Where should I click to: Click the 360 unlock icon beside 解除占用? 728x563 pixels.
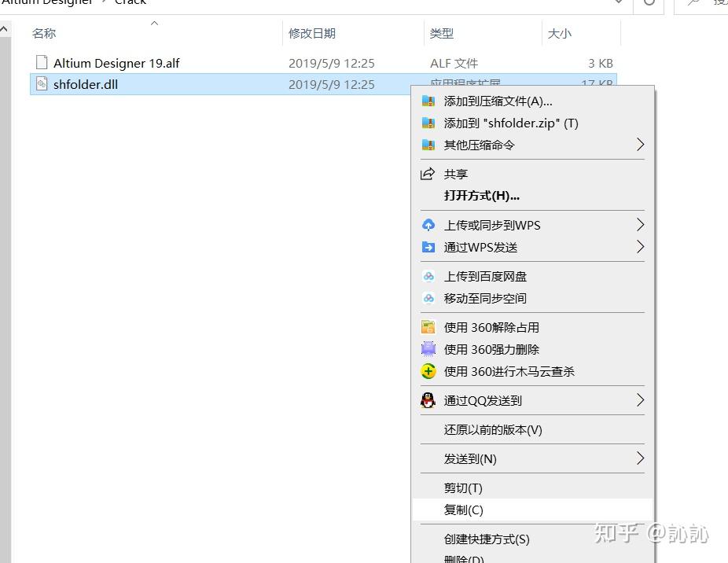pos(428,327)
